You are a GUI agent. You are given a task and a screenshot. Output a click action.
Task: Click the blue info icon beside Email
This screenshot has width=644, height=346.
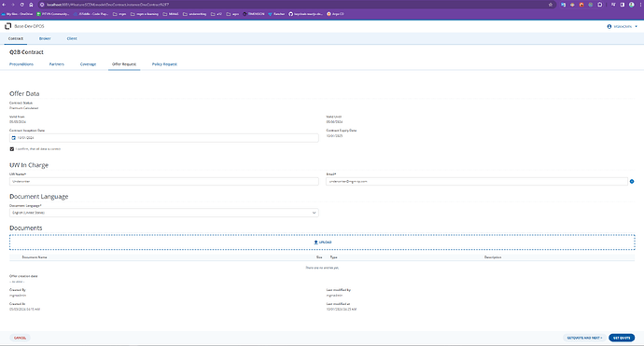coord(632,182)
